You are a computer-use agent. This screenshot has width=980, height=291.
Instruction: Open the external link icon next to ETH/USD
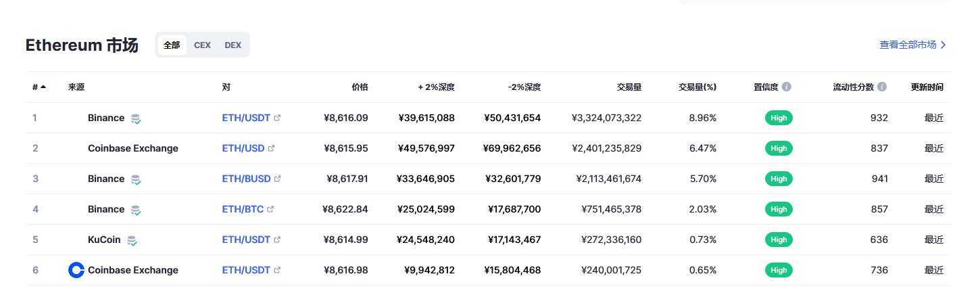tap(271, 149)
